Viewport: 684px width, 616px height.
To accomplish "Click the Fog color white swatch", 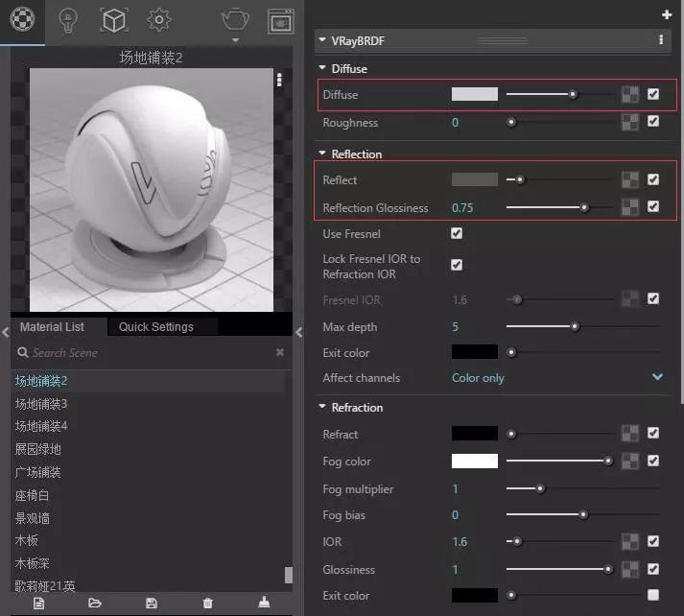I will (475, 462).
